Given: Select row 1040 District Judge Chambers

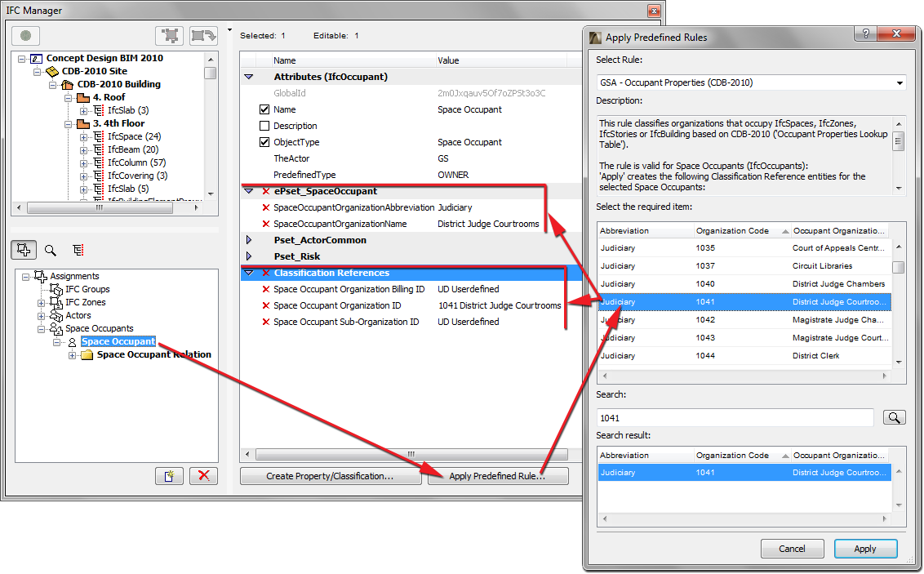Looking at the screenshot, I should coord(744,284).
